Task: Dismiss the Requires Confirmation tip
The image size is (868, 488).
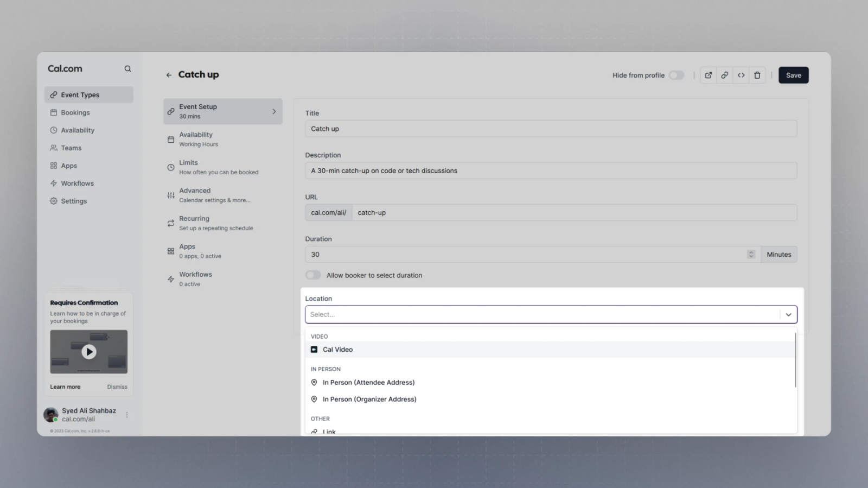Action: (x=117, y=387)
